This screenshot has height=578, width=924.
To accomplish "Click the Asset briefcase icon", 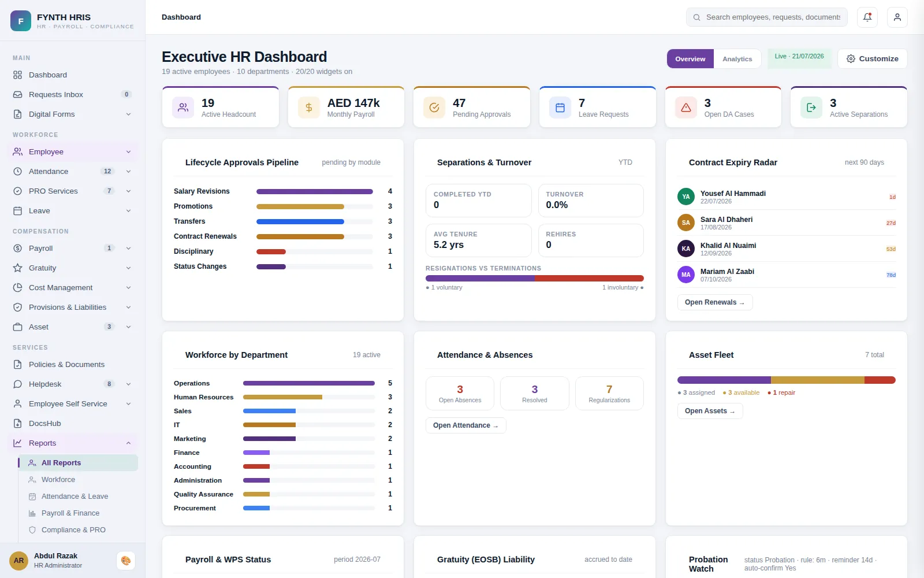I will coord(18,327).
